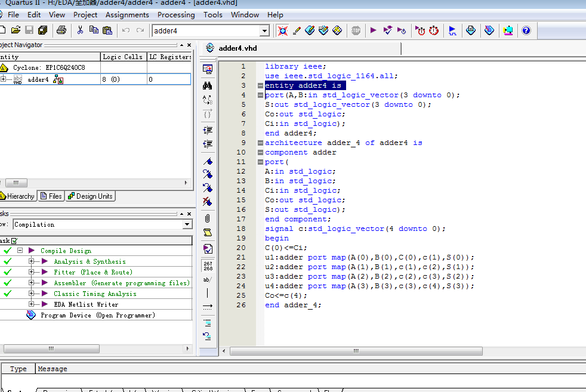Open the Assignments menu
This screenshot has width=586, height=392.
tap(127, 14)
